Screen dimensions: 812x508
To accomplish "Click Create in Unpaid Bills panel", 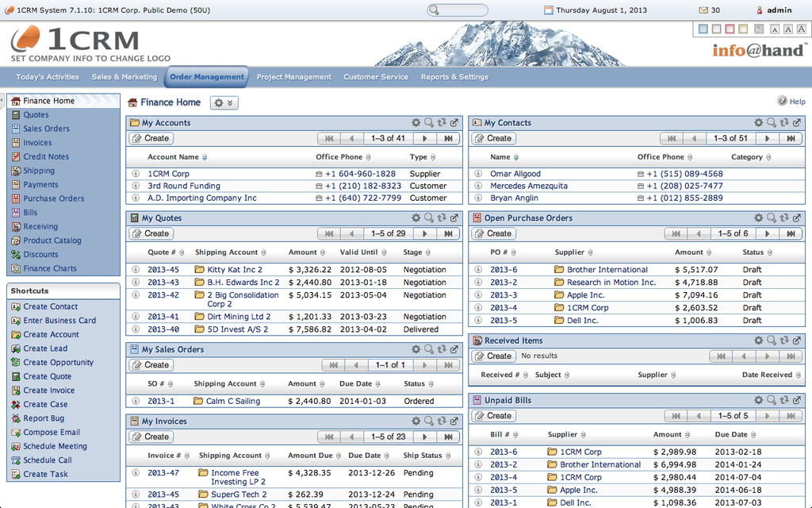I will pos(494,416).
